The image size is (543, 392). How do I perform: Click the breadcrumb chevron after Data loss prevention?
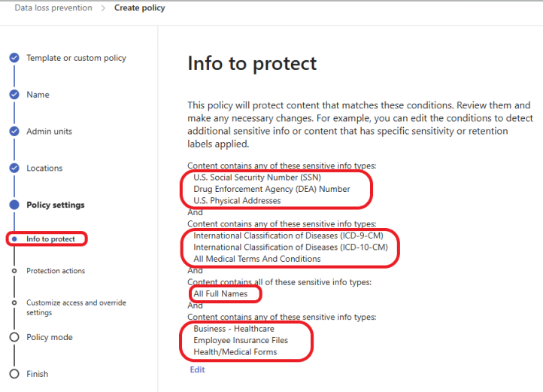coord(103,8)
